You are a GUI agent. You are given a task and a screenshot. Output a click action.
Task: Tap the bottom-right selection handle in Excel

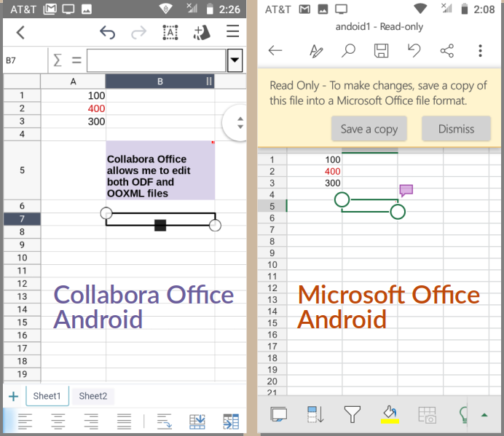point(398,212)
